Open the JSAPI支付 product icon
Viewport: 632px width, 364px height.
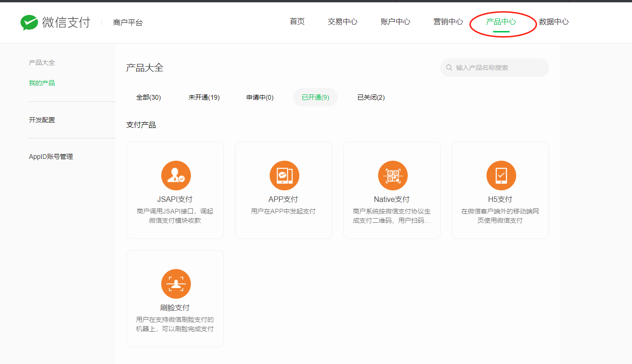pyautogui.click(x=176, y=176)
